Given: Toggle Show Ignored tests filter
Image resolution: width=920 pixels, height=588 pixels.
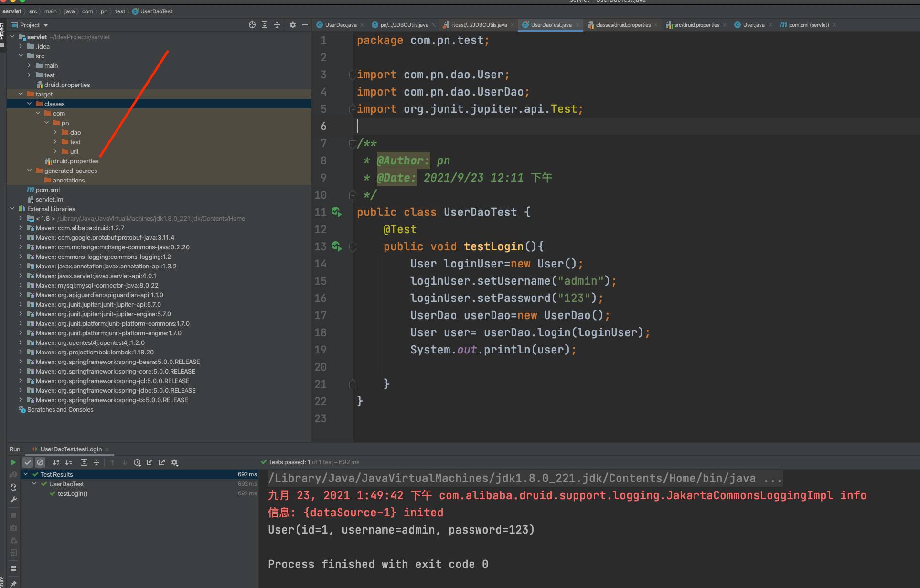Looking at the screenshot, I should pos(40,462).
